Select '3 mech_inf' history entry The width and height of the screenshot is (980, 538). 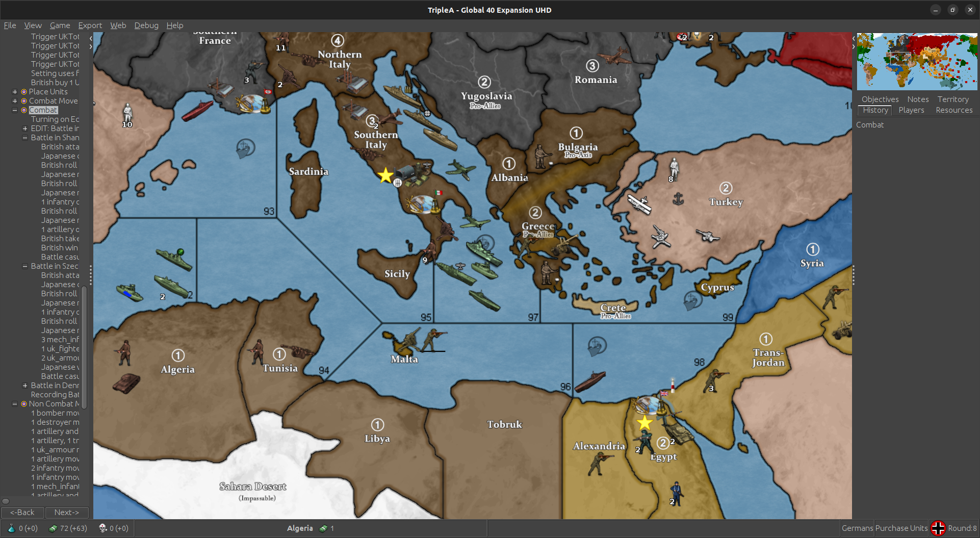coord(60,340)
